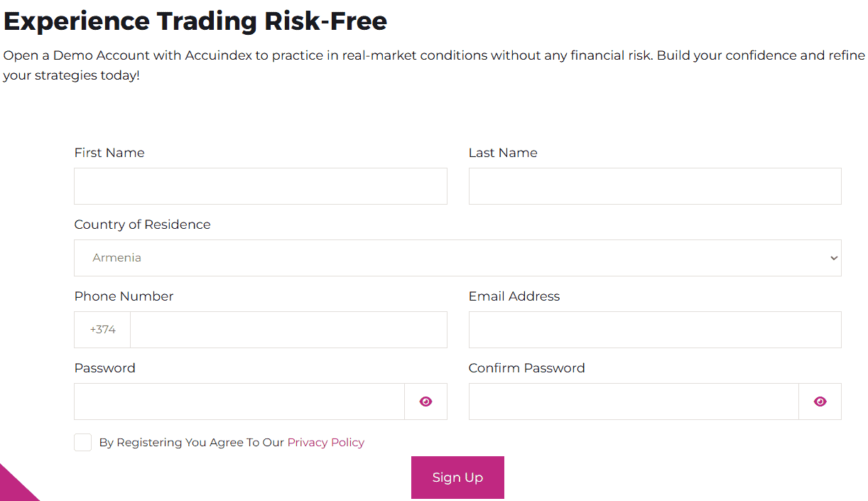This screenshot has height=501, width=868.
Task: Open the Country of Residence dropdown
Action: tap(457, 257)
